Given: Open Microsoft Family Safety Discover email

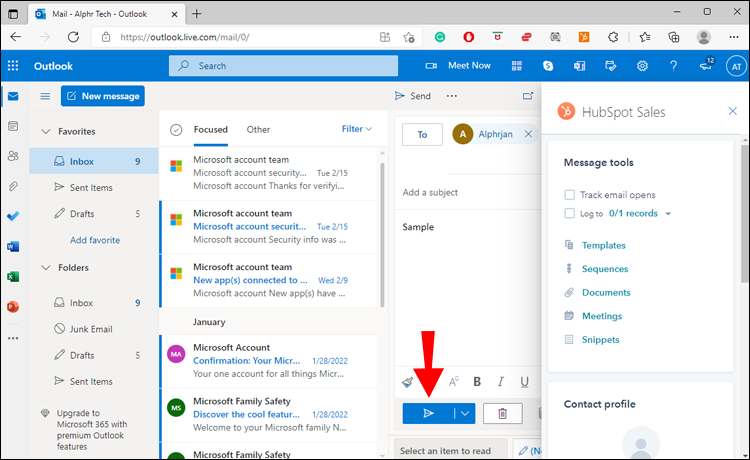Looking at the screenshot, I should tap(268, 415).
